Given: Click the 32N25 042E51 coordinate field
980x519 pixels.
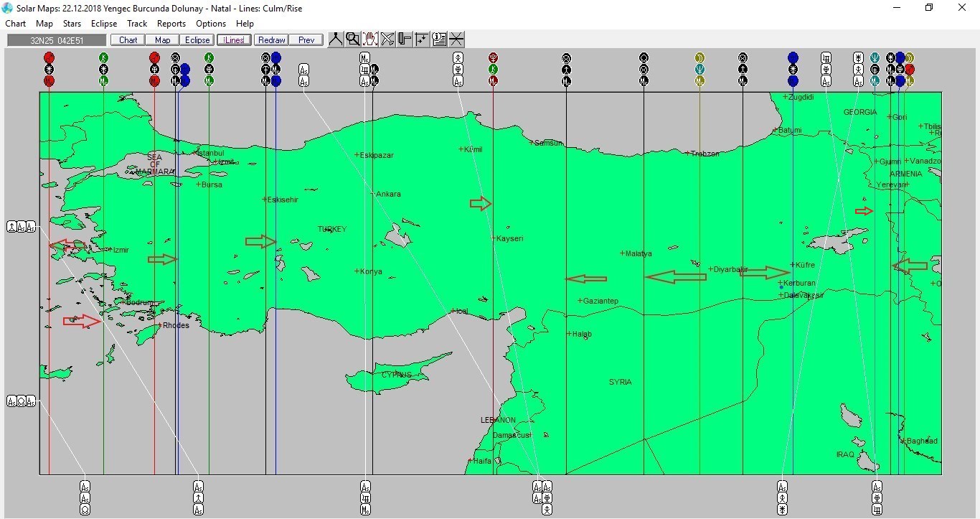Looking at the screenshot, I should coord(57,40).
